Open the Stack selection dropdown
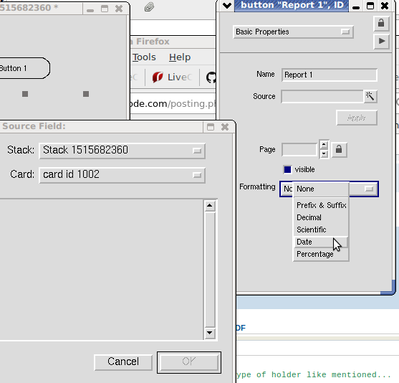Screen dimensions: 399x383 (x=122, y=150)
